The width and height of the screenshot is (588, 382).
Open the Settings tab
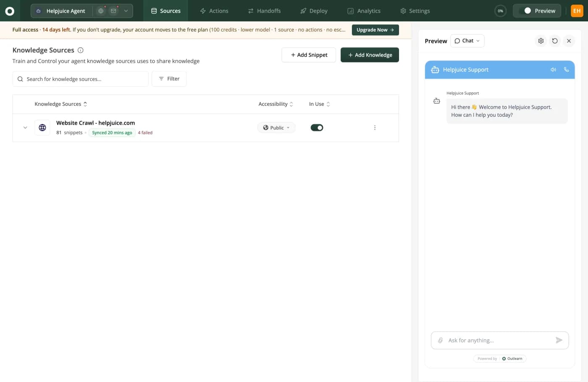[x=415, y=11]
